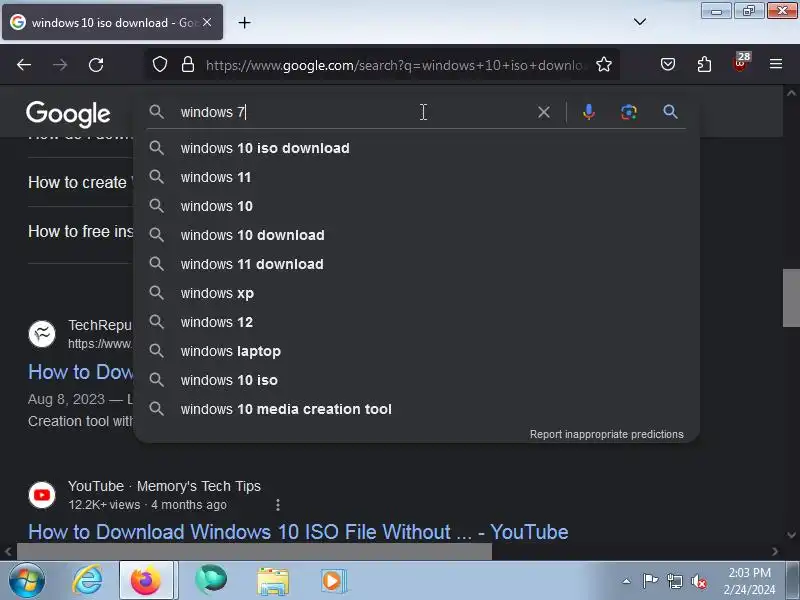800x600 pixels.
Task: Click the uBlock Origin icon showing 28
Action: click(x=741, y=63)
